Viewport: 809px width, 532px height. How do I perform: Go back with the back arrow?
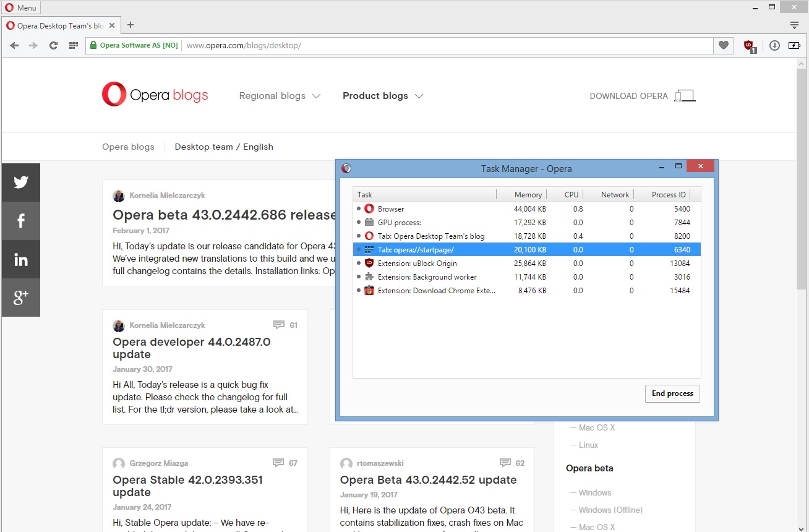click(x=14, y=45)
